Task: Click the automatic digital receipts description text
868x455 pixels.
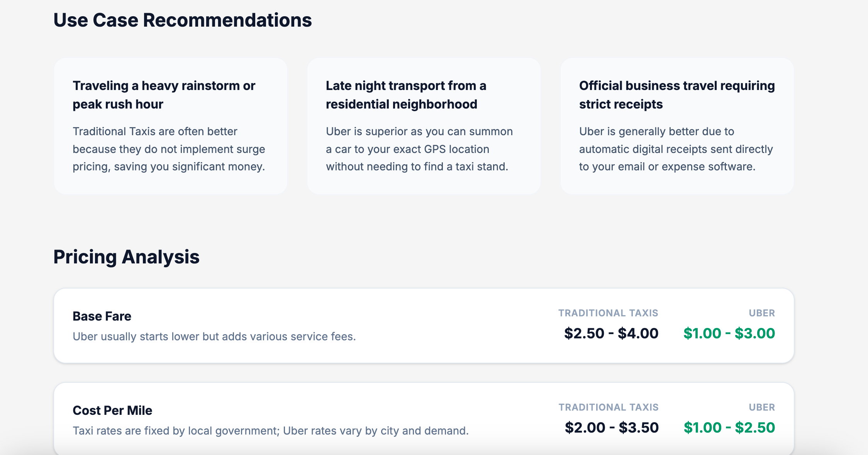Action: point(676,149)
